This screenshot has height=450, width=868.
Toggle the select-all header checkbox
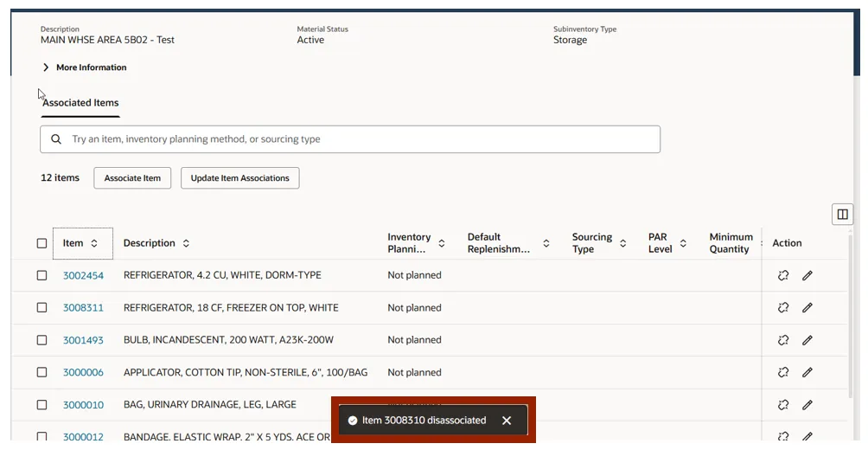point(41,243)
